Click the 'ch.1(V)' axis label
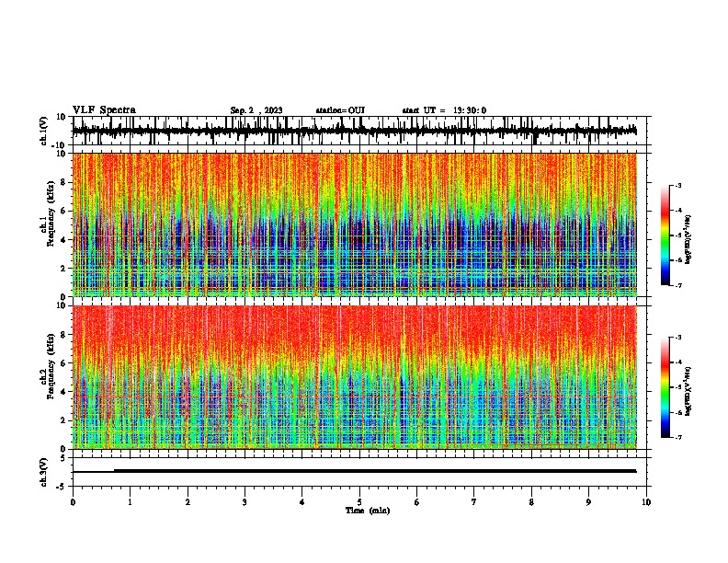 44,131
